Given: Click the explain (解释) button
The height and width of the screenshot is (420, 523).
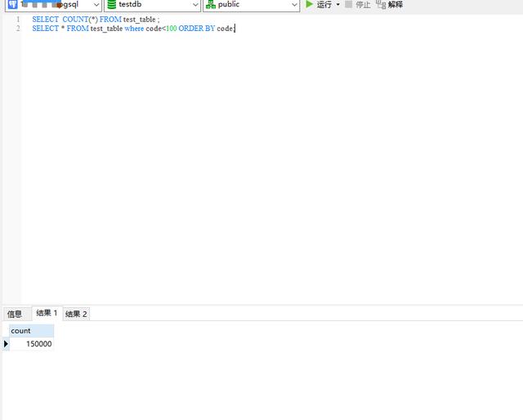Looking at the screenshot, I should (x=390, y=4).
